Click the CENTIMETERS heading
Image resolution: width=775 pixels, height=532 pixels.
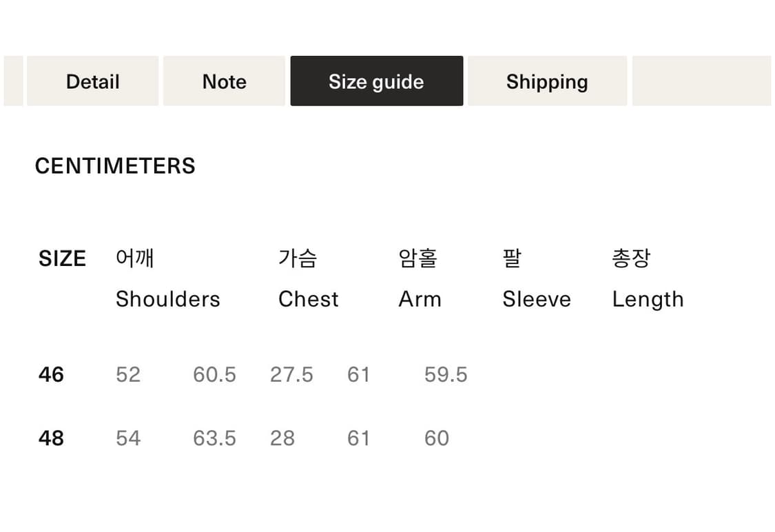click(115, 165)
